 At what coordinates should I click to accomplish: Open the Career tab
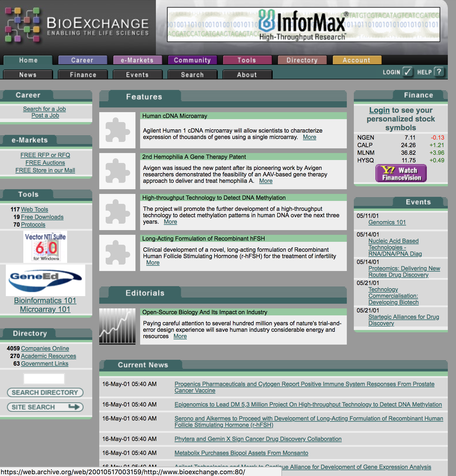coord(83,60)
